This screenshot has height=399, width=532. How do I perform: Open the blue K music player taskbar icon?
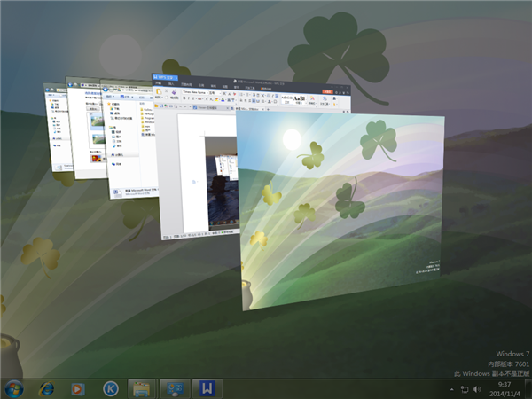point(110,388)
